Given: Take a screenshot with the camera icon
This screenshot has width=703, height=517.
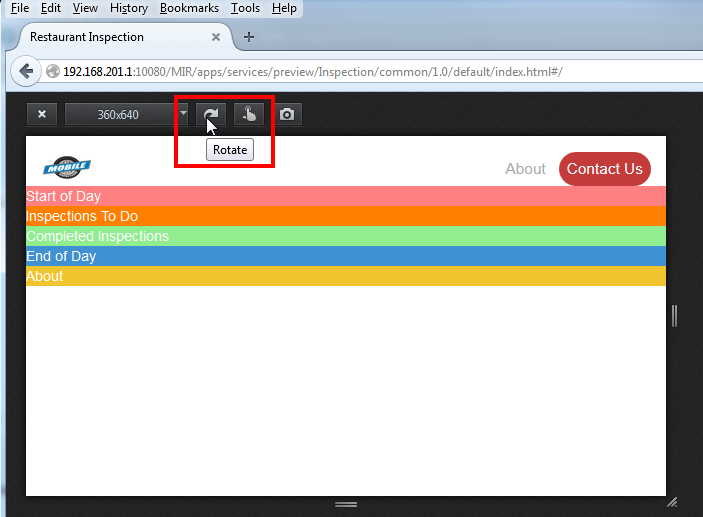Looking at the screenshot, I should (x=287, y=114).
